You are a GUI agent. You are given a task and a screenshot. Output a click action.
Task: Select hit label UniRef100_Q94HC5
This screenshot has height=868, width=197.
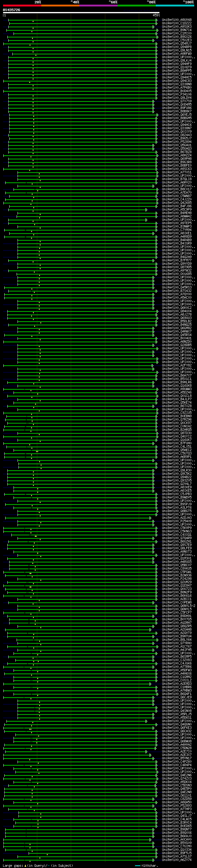(x=177, y=78)
